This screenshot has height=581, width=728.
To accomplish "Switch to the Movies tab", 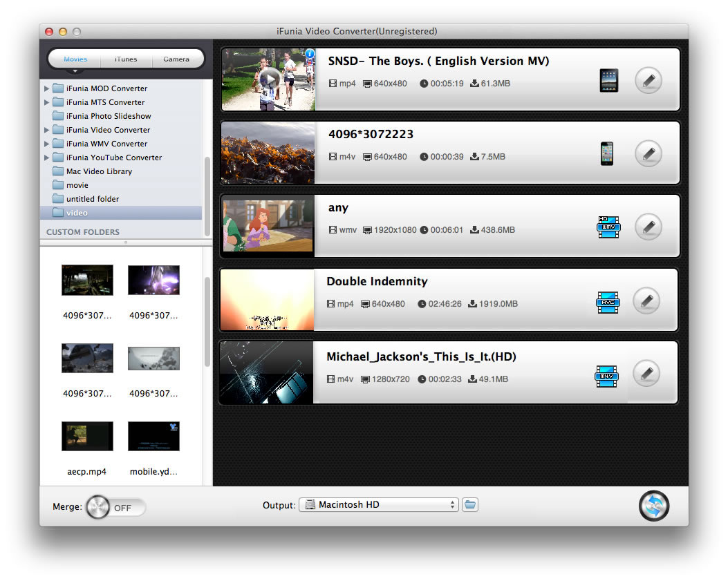I will [x=75, y=59].
